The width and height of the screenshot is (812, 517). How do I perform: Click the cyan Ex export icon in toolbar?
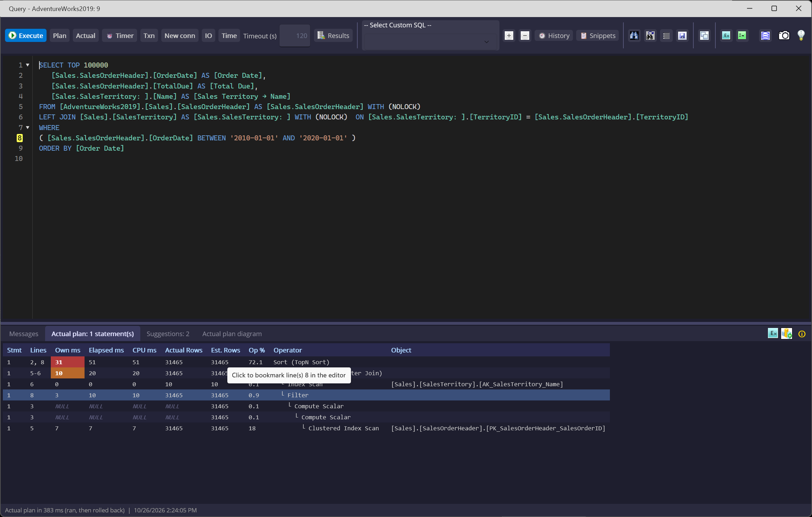[726, 36]
